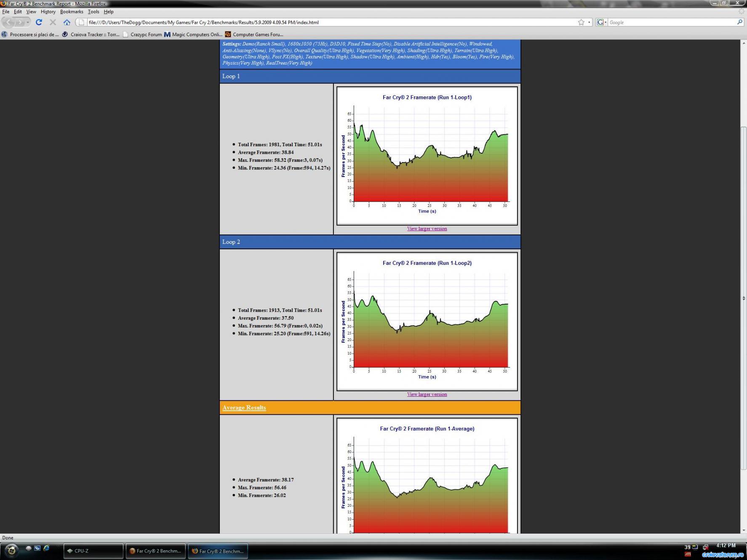Click the Switch between windows icon
Viewport: 747px width, 560px height.
coord(37,548)
